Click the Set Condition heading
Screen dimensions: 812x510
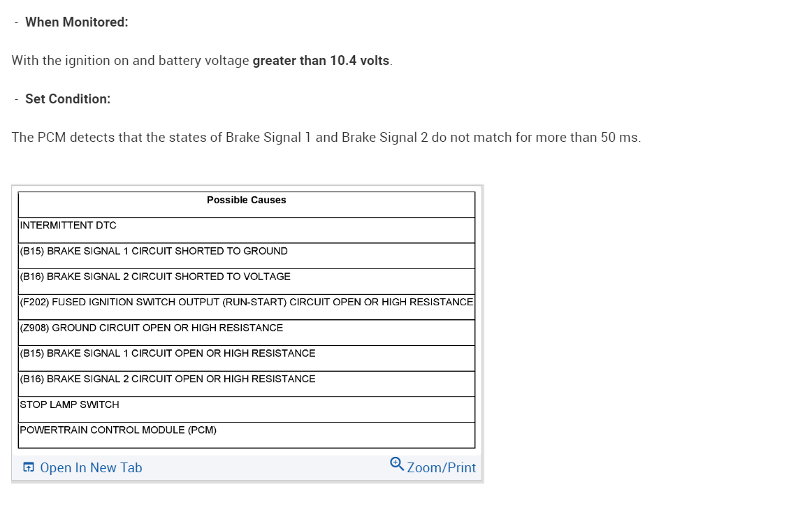point(68,99)
